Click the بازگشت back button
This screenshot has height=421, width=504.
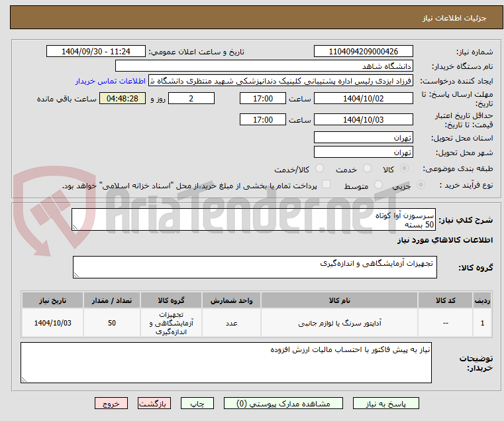154,403
